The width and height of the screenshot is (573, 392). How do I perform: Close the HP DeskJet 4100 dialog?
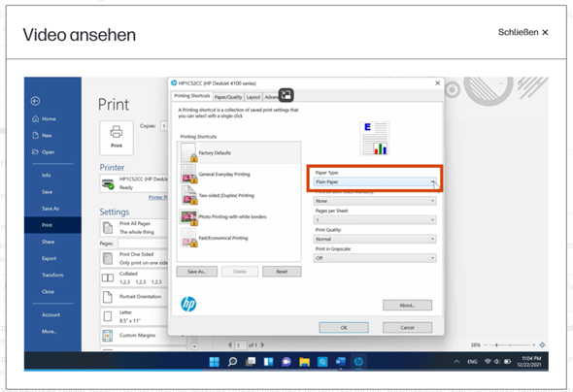(x=437, y=83)
